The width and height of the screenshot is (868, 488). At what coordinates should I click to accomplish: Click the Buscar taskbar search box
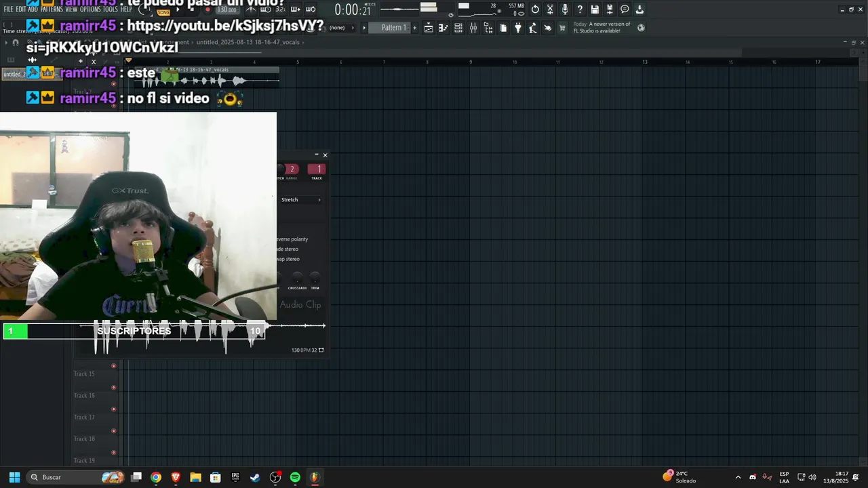(x=76, y=477)
